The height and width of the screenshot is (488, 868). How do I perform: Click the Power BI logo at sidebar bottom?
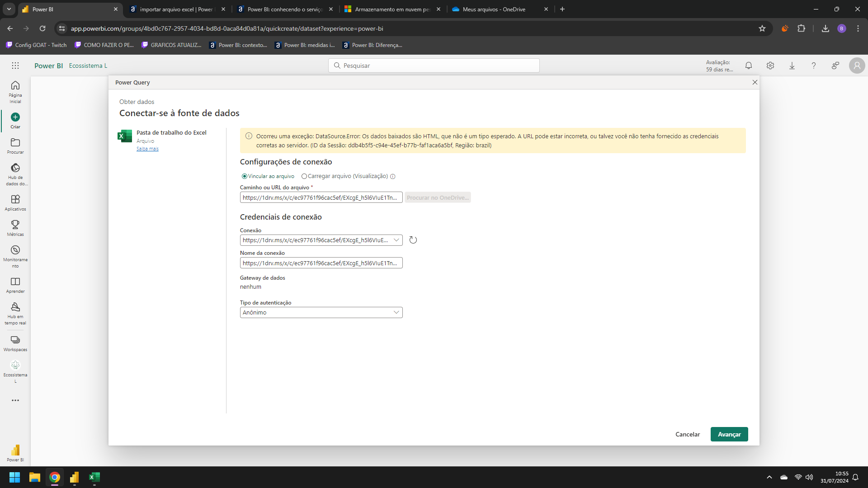[x=15, y=453]
